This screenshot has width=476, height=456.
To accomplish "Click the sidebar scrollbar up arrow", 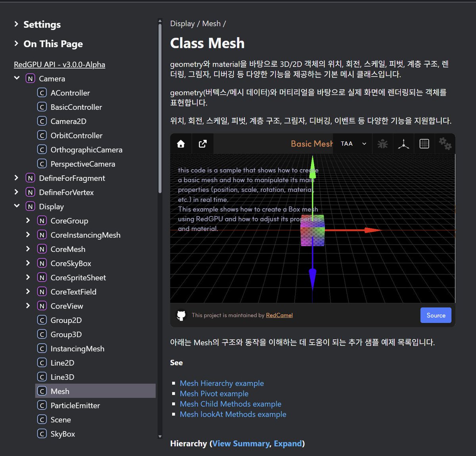I will click(x=160, y=21).
